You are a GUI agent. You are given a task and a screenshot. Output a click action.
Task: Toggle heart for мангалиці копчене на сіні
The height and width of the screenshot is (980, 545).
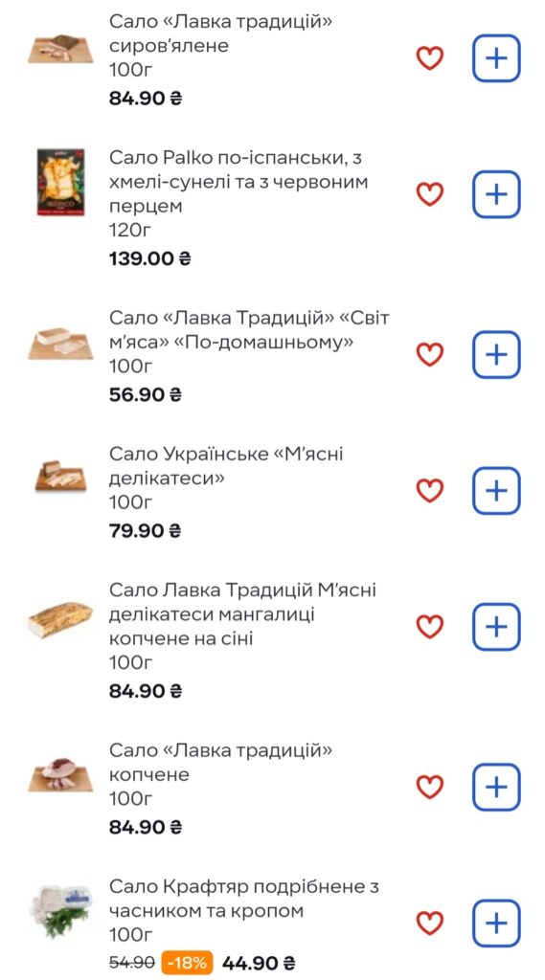pyautogui.click(x=430, y=627)
